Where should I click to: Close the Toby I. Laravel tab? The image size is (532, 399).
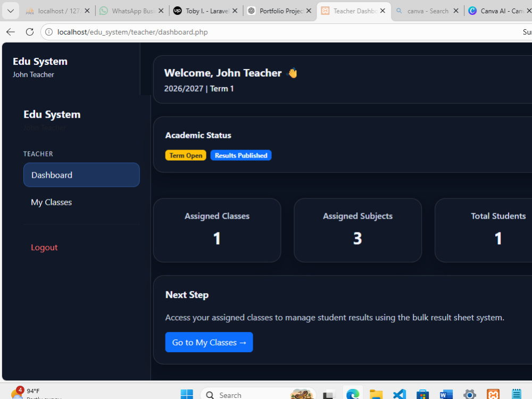235,11
